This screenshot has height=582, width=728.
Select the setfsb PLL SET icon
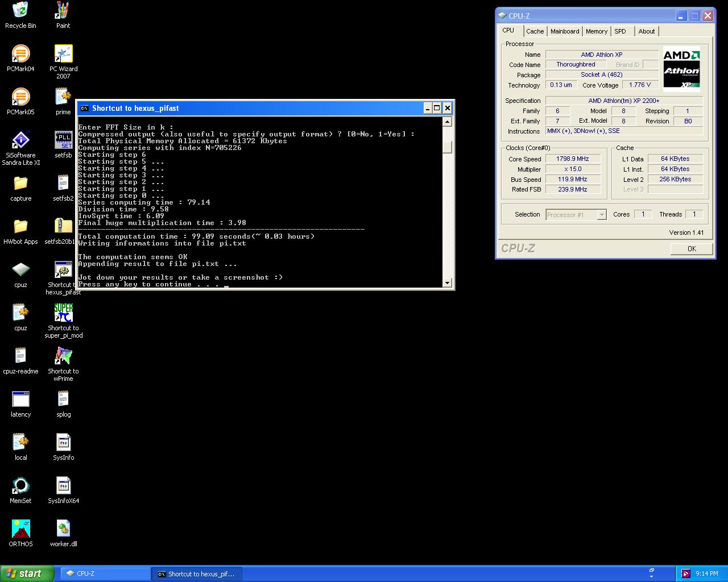click(x=63, y=140)
